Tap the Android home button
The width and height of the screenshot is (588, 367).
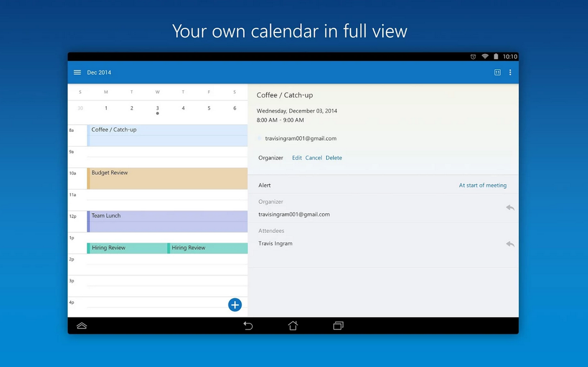293,326
